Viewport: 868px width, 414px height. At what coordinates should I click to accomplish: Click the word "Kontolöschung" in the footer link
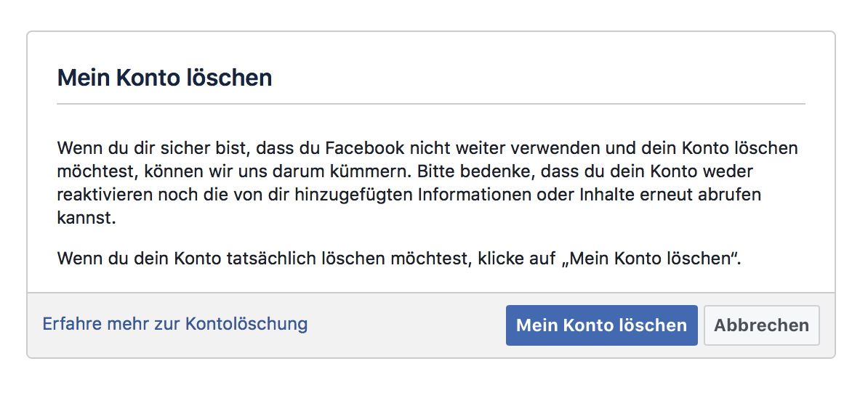coord(246,324)
